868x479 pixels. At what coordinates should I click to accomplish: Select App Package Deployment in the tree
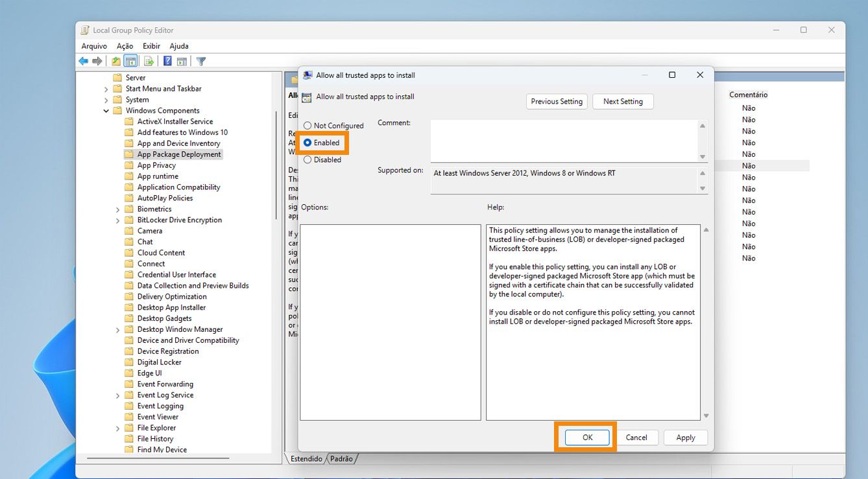[179, 154]
